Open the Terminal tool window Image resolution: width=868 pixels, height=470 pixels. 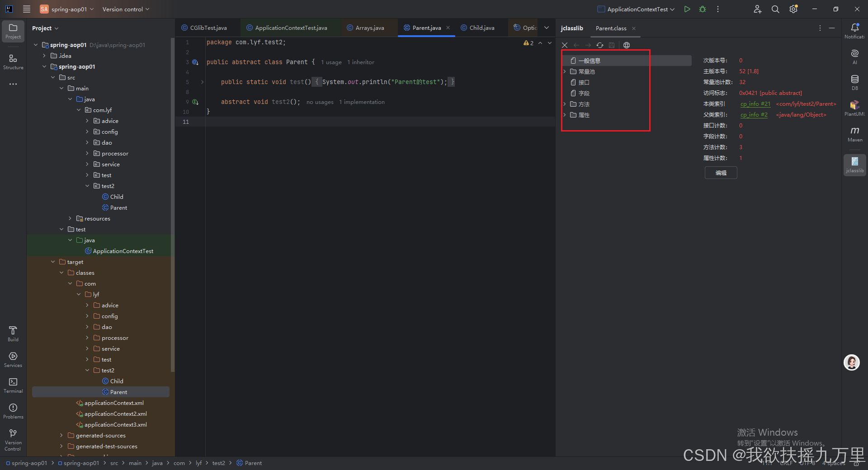pos(13,385)
